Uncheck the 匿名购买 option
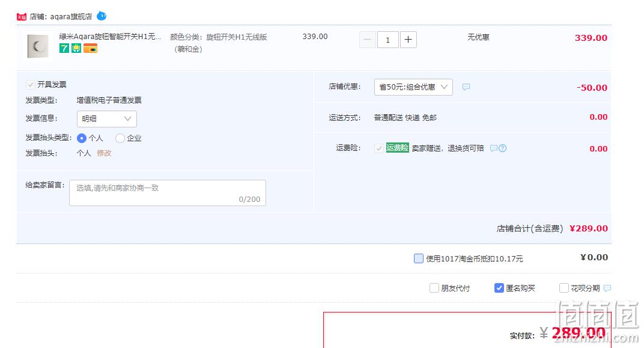This screenshot has height=348, width=644. pos(499,288)
